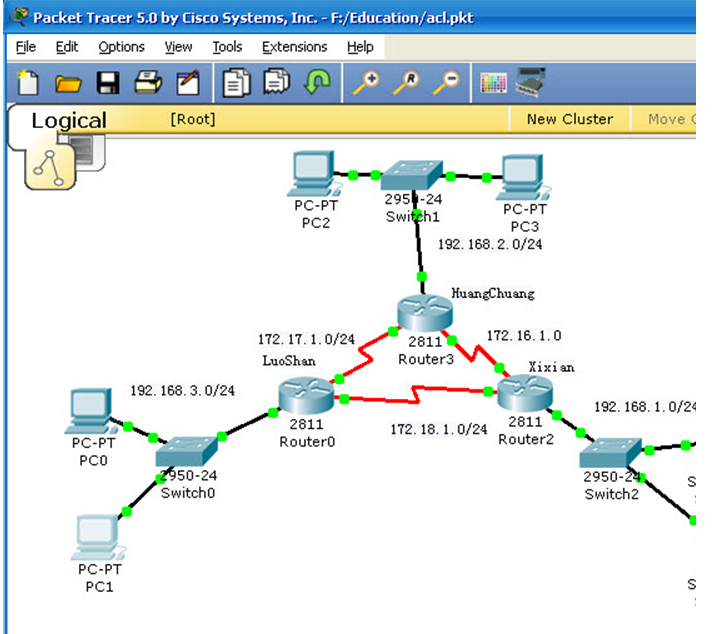The height and width of the screenshot is (634, 720).
Task: Click the 172.17.1.0/24 network note
Action: coord(306,339)
